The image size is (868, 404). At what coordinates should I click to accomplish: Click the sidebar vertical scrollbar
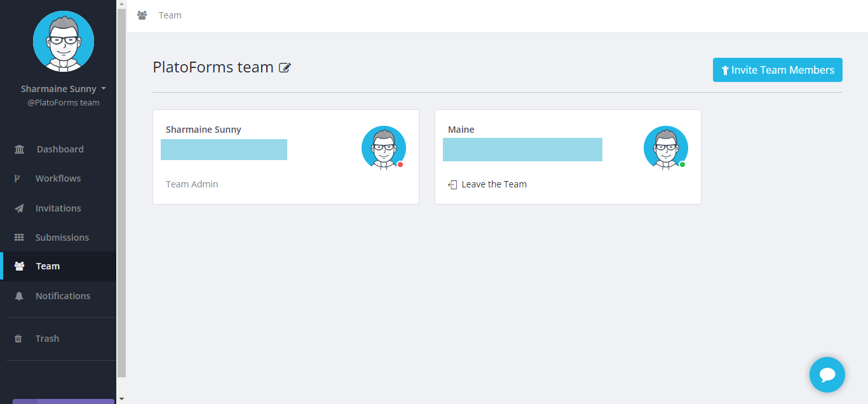(x=121, y=191)
